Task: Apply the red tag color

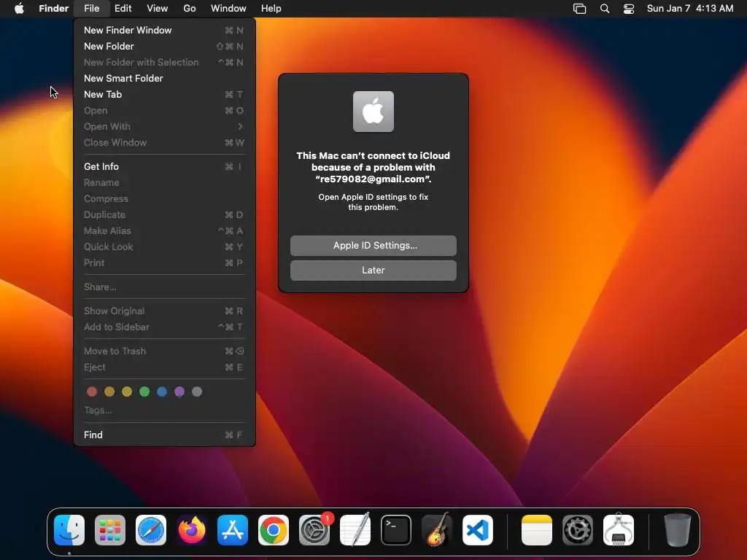Action: pyautogui.click(x=92, y=392)
